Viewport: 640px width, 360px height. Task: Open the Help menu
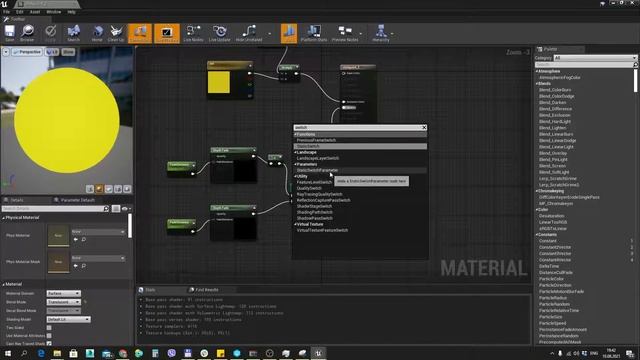[x=71, y=12]
